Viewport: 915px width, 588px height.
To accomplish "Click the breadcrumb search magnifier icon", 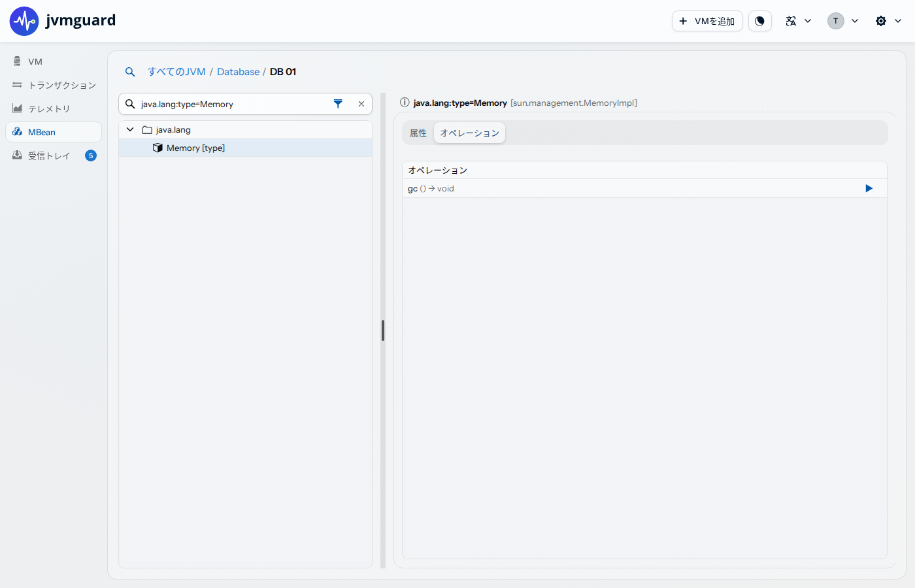I will point(130,72).
